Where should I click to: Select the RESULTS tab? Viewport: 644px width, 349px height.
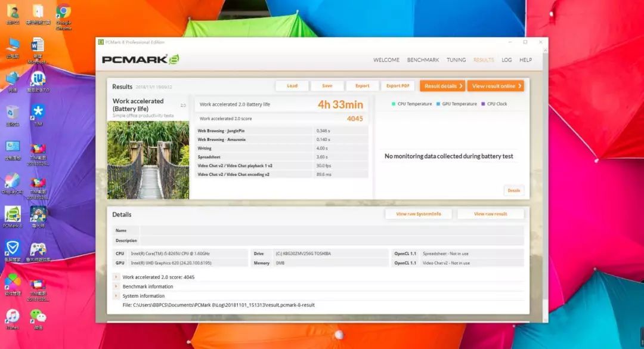click(x=484, y=60)
